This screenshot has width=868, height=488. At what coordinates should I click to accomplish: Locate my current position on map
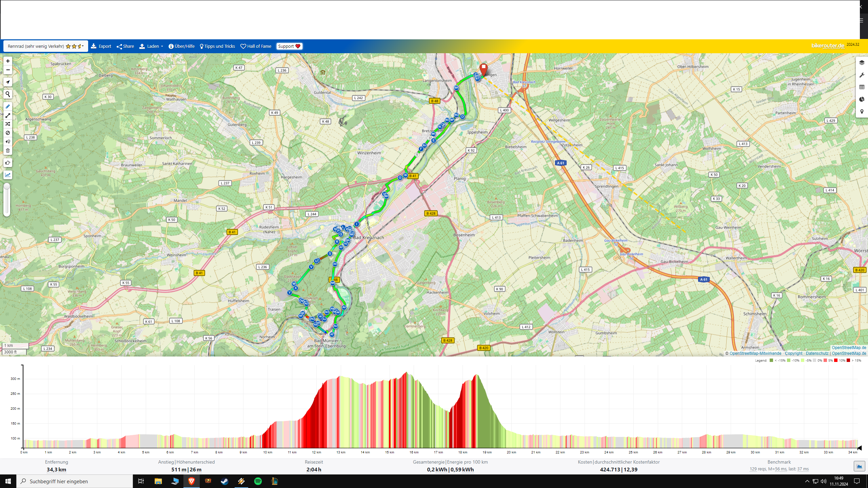[x=7, y=82]
